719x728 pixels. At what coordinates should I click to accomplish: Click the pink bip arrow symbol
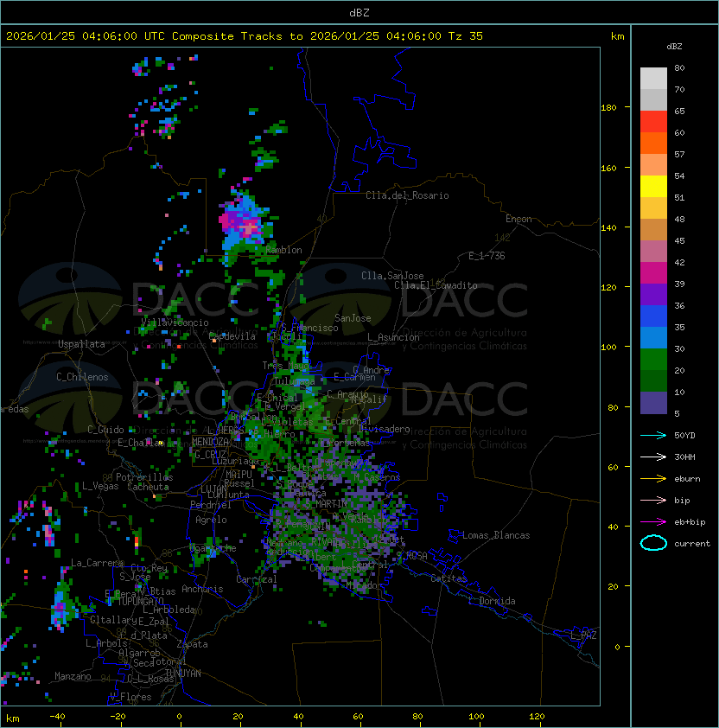653,501
